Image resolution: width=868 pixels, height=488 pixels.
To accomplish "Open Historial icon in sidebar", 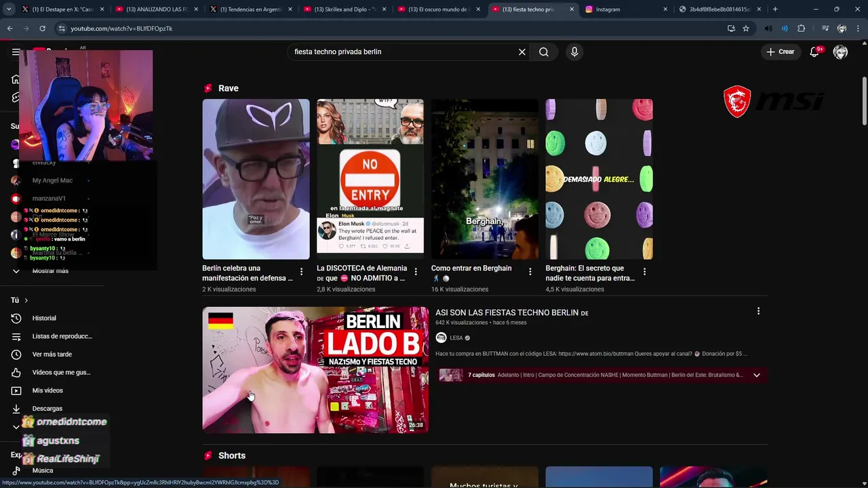I will click(16, 318).
